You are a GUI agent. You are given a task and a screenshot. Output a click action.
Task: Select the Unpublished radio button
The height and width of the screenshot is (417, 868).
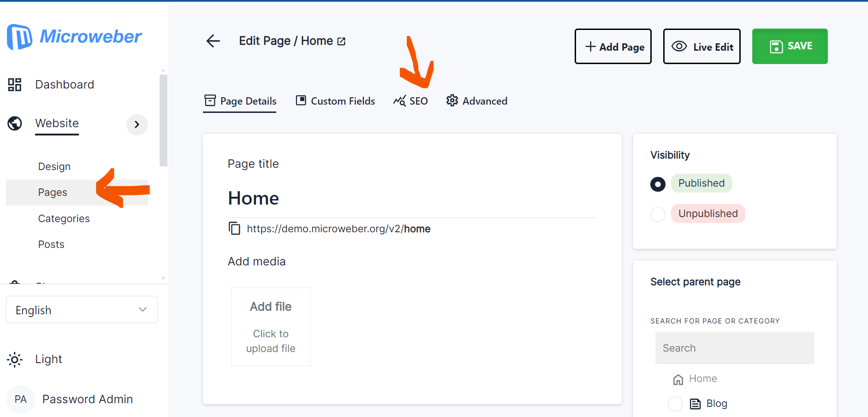[x=658, y=214]
